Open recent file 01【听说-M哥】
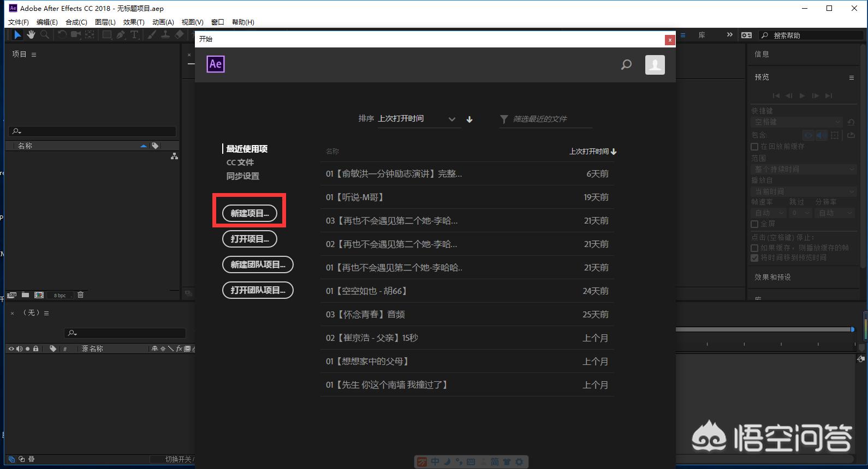This screenshot has width=868, height=469. [467, 197]
